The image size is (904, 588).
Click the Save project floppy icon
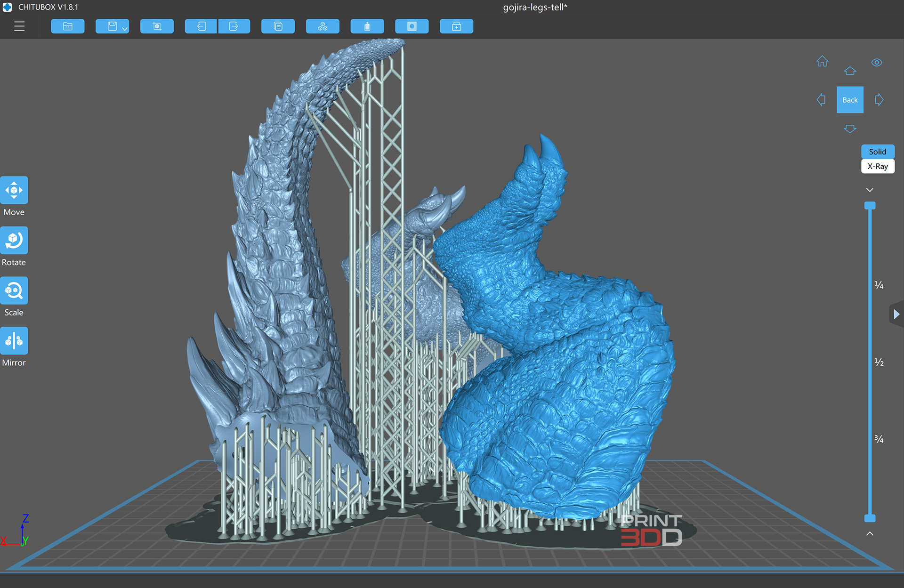click(x=111, y=26)
